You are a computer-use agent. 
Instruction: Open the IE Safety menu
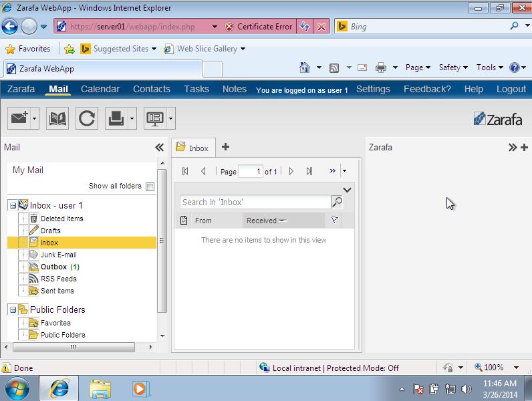tap(453, 68)
